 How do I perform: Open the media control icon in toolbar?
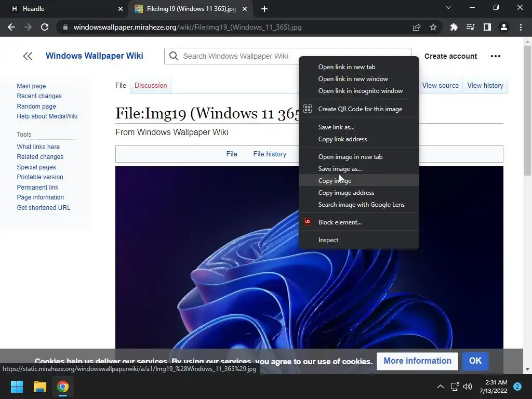[x=471, y=27]
